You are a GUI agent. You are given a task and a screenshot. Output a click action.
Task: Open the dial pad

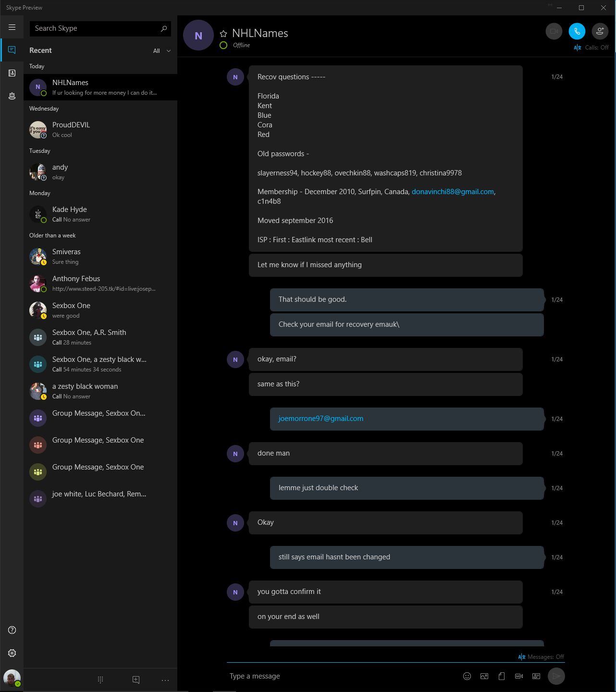tap(100, 680)
